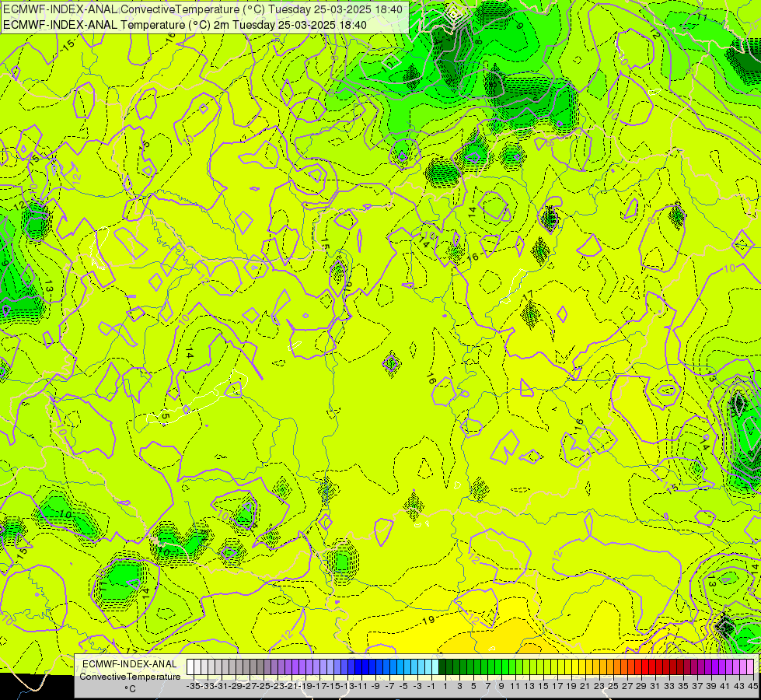Click the '-10' contour label on the map
761x700 pixels.
(x=64, y=514)
